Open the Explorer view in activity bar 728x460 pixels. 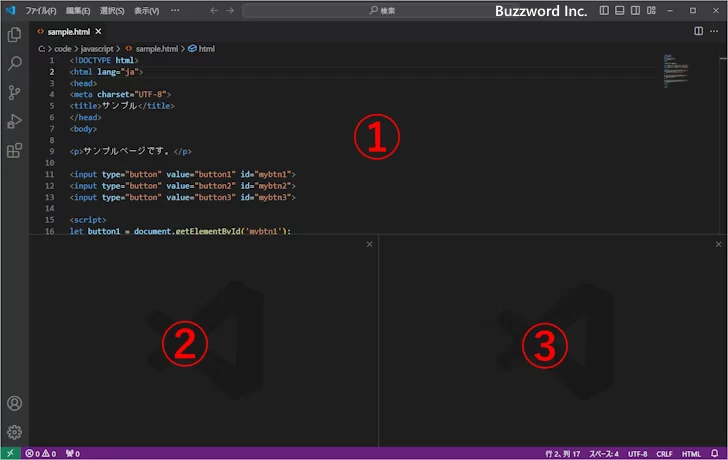[14, 34]
